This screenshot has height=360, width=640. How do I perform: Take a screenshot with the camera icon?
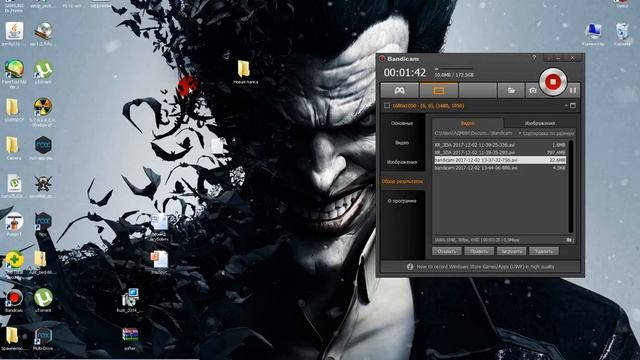click(x=533, y=91)
